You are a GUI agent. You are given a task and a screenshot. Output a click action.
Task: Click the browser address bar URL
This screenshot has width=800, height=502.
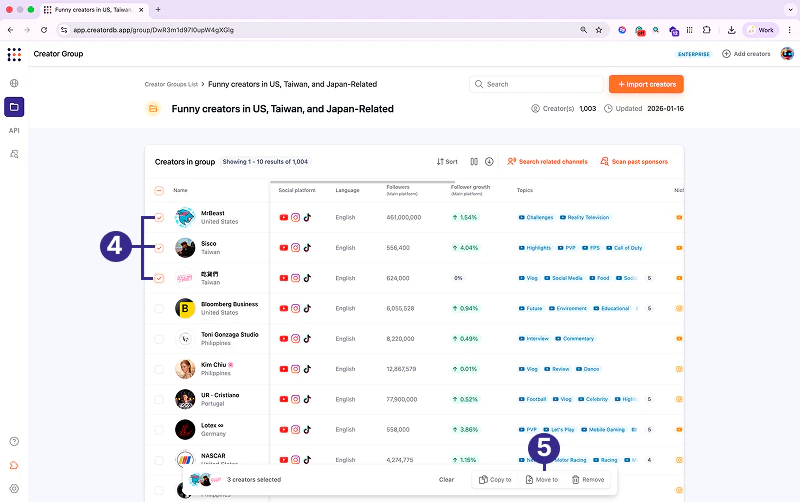pyautogui.click(x=154, y=30)
